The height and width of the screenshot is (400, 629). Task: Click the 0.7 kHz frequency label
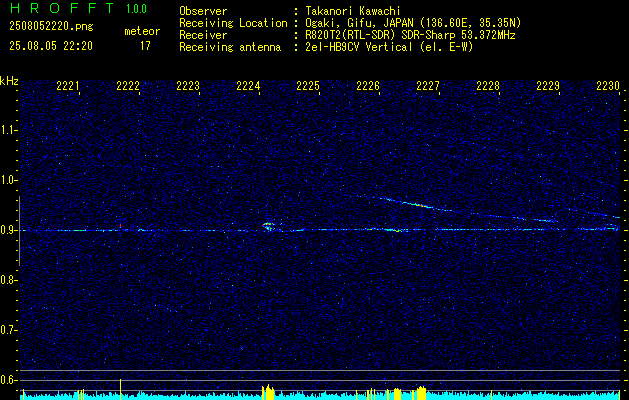click(x=9, y=330)
